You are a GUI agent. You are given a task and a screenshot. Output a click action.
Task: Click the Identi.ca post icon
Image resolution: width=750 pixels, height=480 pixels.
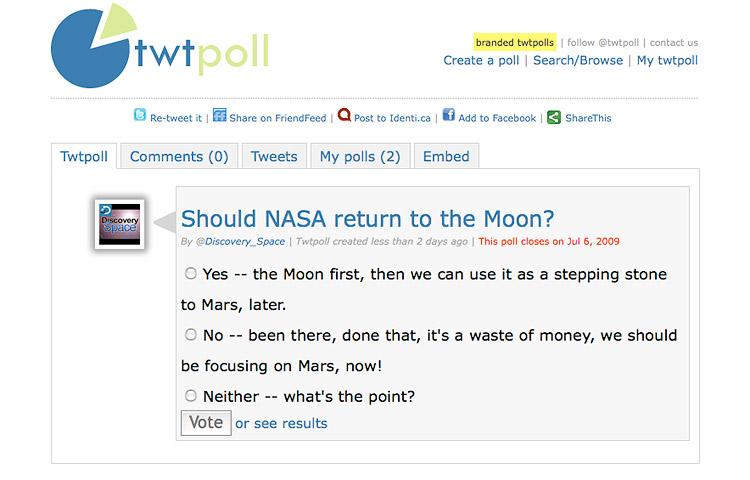click(344, 116)
